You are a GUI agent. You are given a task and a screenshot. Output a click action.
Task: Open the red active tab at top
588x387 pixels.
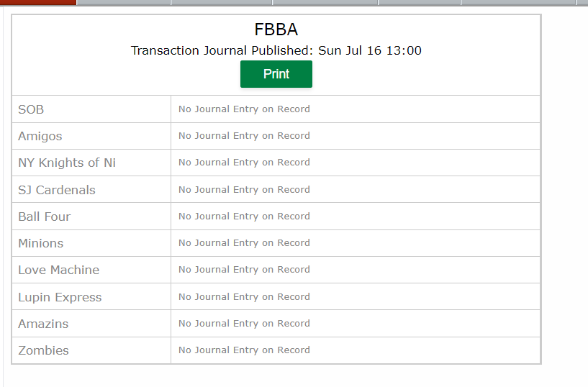[38, 2]
